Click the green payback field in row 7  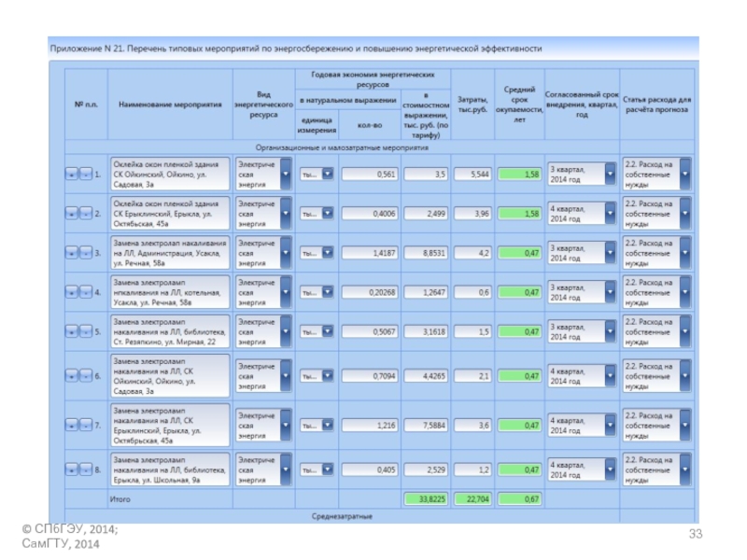coord(519,426)
